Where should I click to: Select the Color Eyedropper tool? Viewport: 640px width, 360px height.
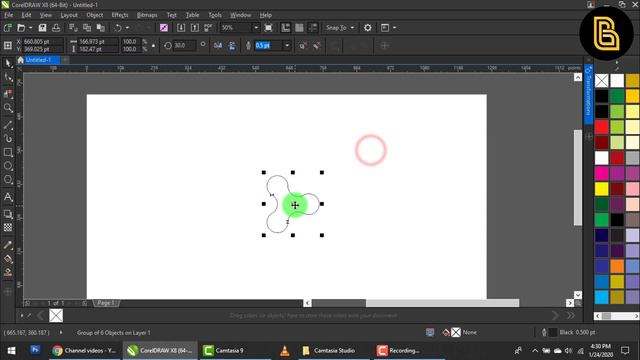[8, 245]
